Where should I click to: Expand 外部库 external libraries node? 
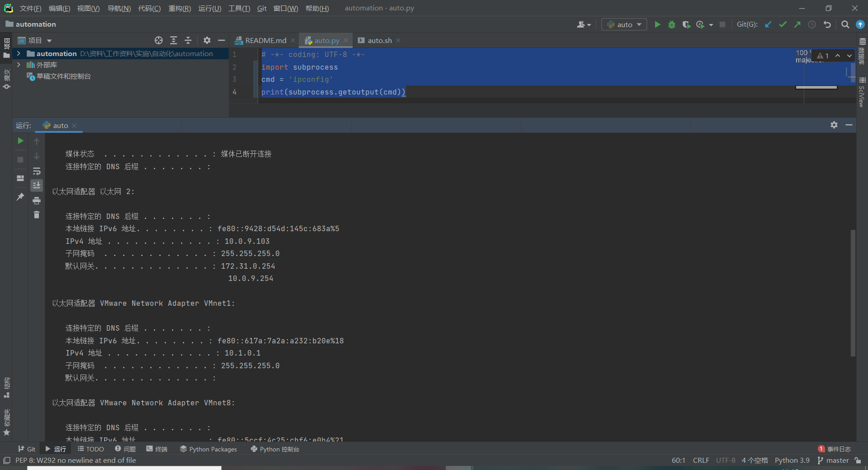pos(19,65)
